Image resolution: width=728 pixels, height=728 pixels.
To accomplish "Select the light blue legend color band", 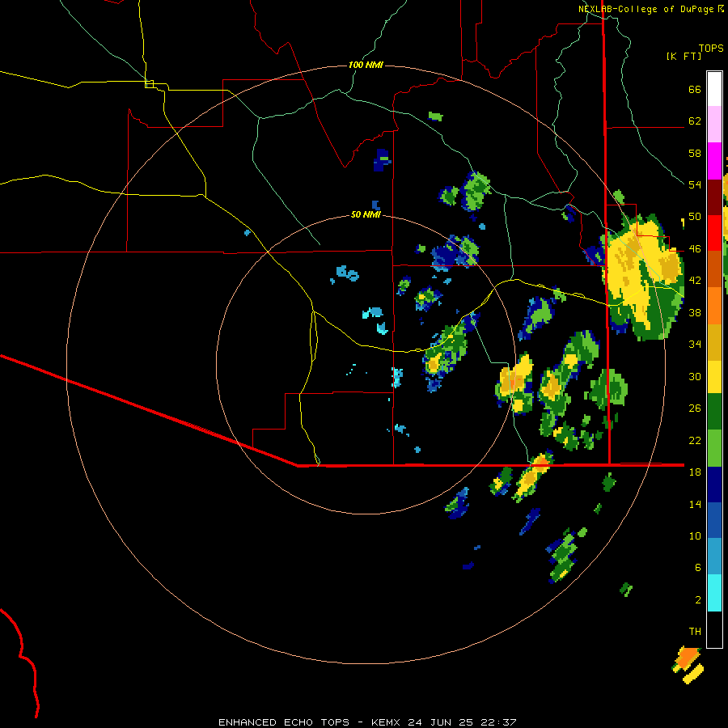I will pyautogui.click(x=714, y=557).
